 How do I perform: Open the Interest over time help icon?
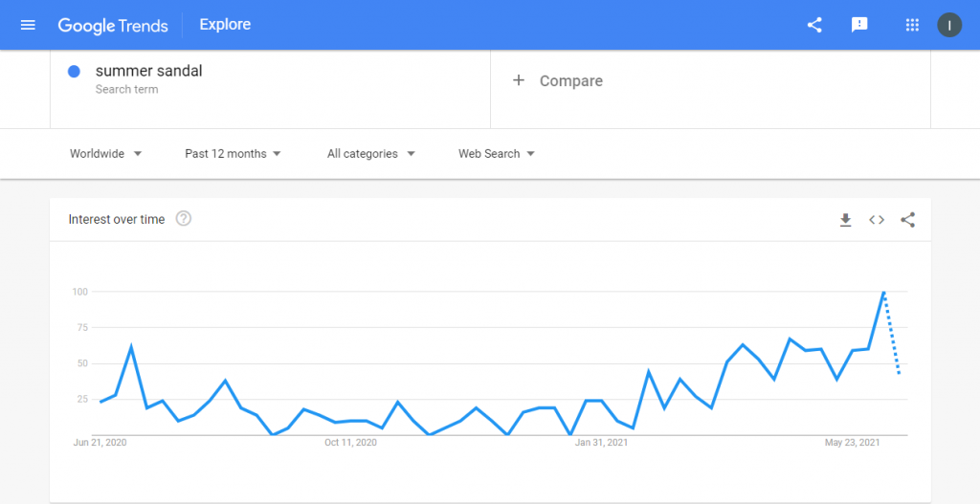pos(183,219)
